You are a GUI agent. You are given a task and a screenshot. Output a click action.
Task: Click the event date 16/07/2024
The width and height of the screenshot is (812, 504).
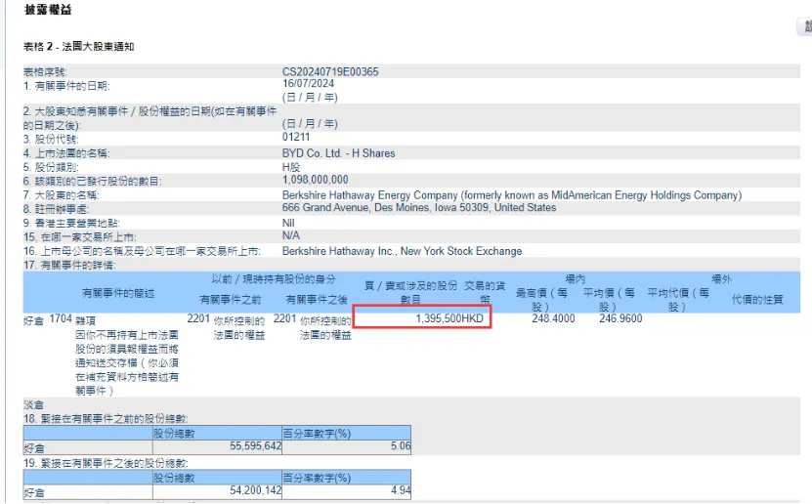[309, 85]
